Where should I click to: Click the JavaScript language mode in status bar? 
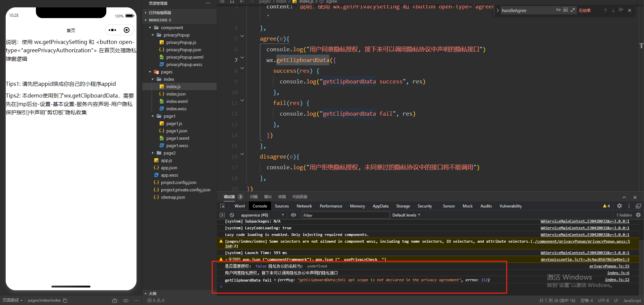click(x=632, y=301)
